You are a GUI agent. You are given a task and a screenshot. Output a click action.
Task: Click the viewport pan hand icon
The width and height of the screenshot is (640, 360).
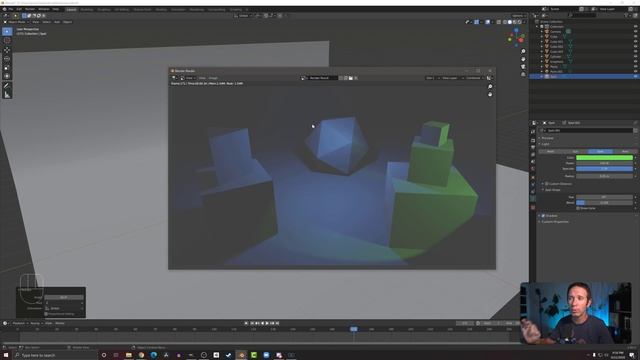click(523, 59)
